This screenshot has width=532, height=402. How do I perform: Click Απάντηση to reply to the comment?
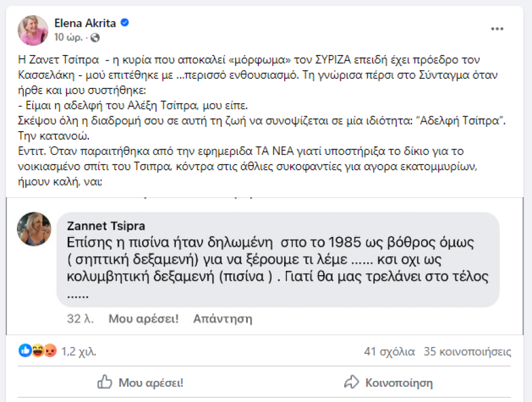(x=222, y=319)
